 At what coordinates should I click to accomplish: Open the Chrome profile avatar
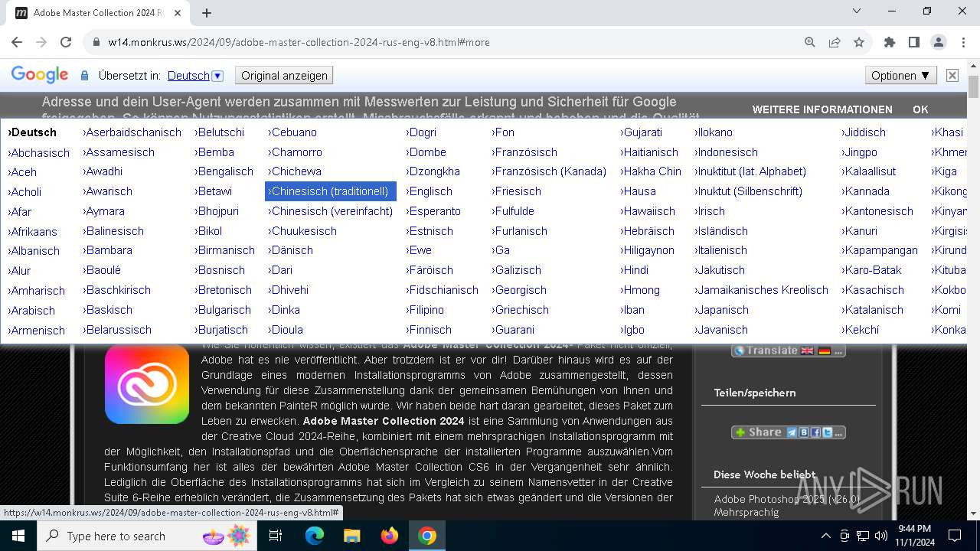pyautogui.click(x=939, y=42)
